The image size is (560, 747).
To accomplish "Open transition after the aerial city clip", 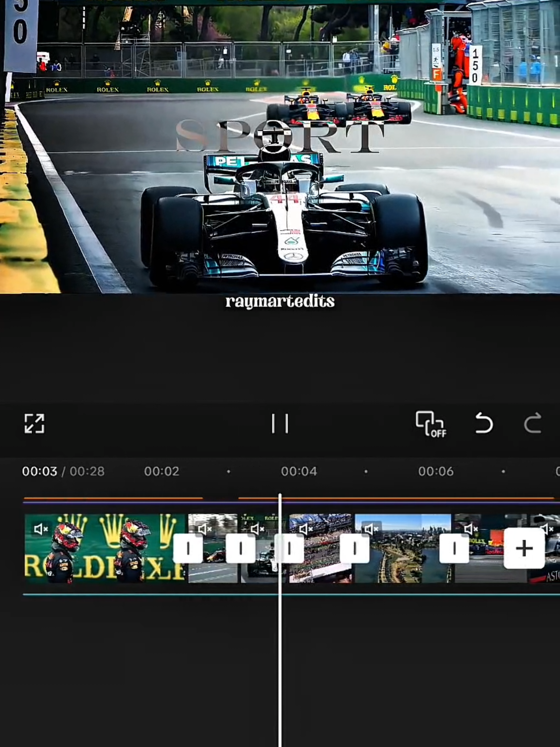I will click(x=454, y=549).
